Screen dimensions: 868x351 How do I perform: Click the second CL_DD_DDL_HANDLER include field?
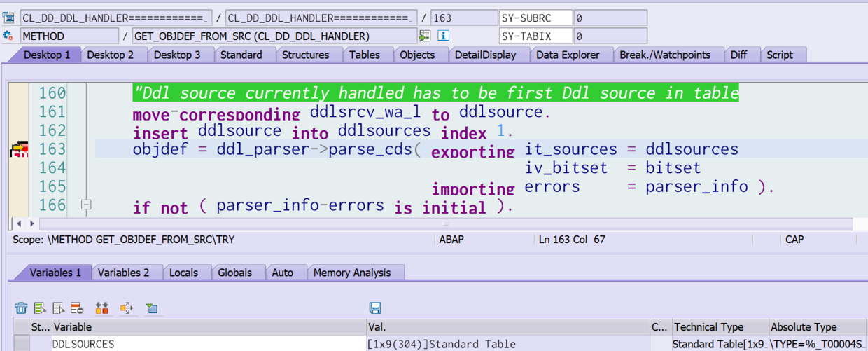(x=321, y=18)
